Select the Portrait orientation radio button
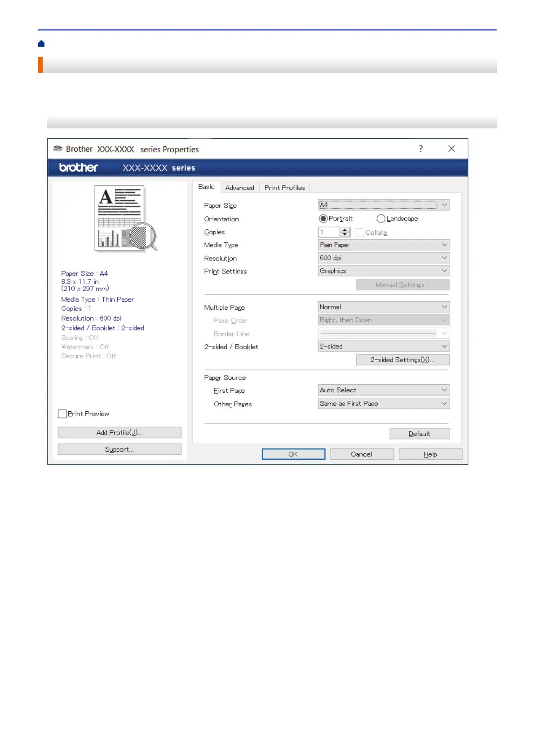Screen dimensions: 535x756 323,219
